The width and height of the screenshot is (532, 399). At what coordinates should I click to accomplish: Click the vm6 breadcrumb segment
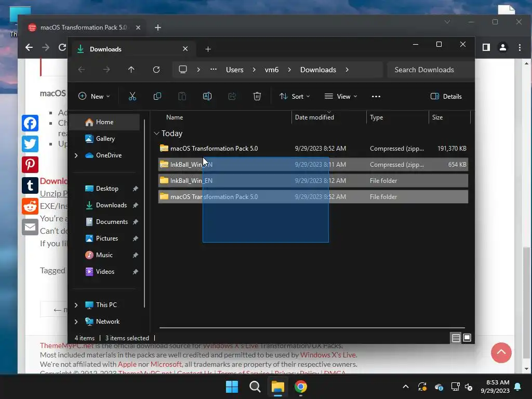pos(271,70)
